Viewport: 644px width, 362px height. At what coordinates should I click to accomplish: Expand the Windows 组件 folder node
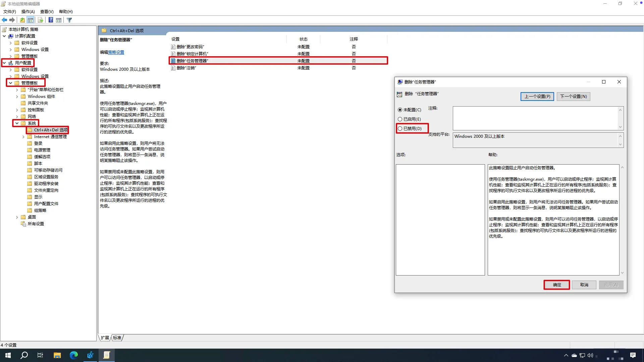(17, 97)
